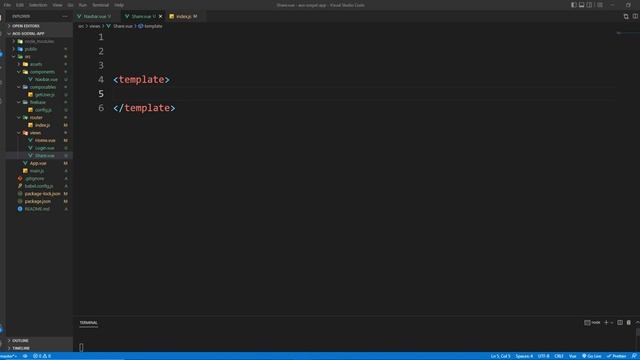Screen dimensions: 640x360
Task: Open Login.vue in views folder
Action: (x=39, y=148)
